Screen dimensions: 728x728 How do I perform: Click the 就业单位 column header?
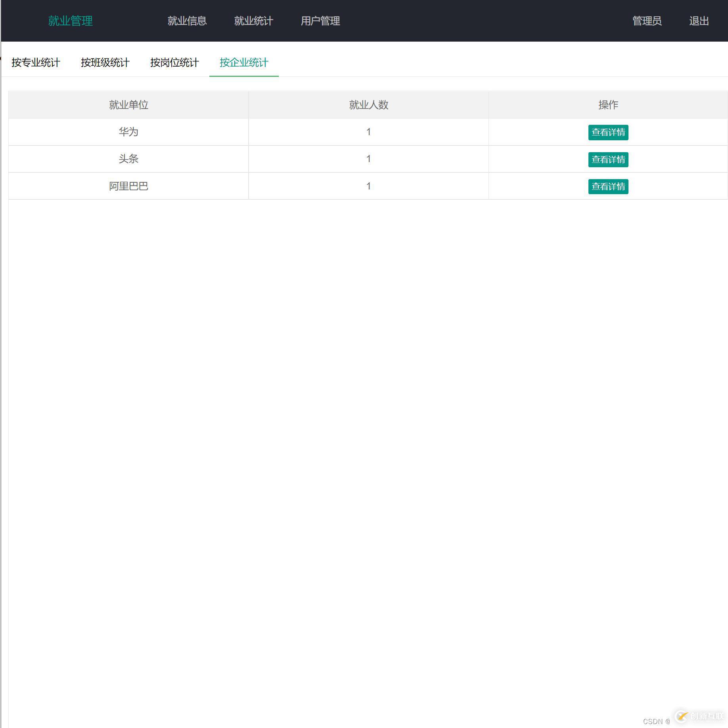[x=128, y=105]
